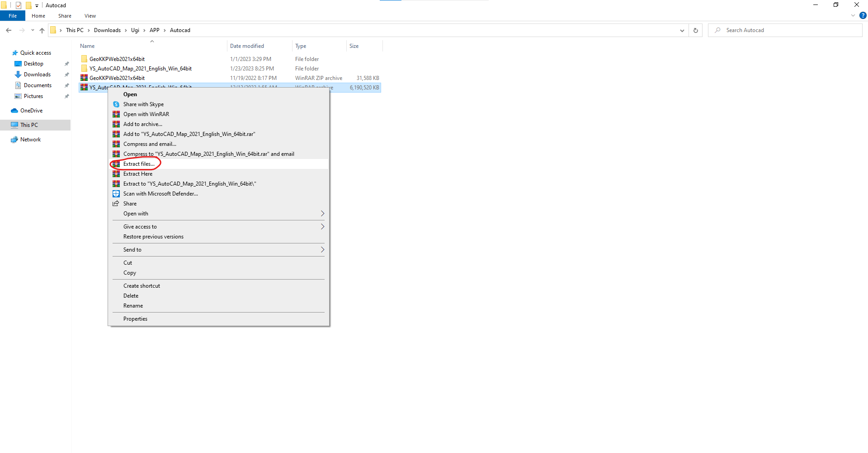Refresh the Autocad folder view
Screen dimensions: 868x453
[x=696, y=30]
